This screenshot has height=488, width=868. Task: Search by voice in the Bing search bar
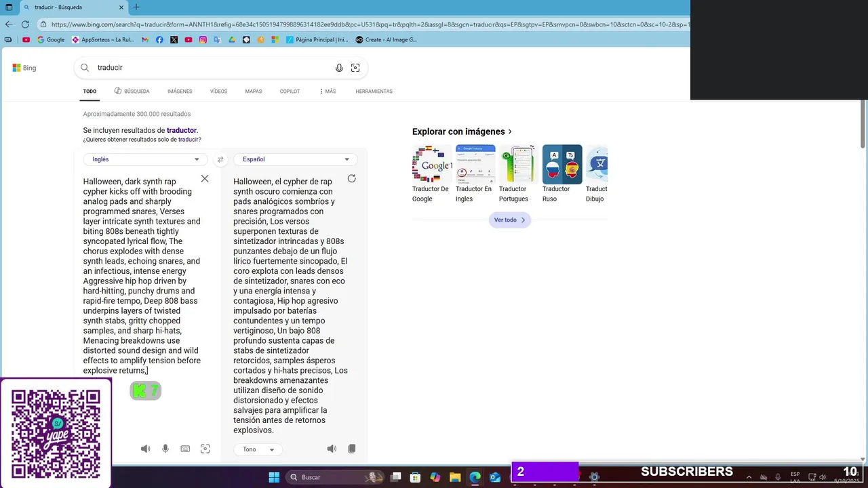339,68
